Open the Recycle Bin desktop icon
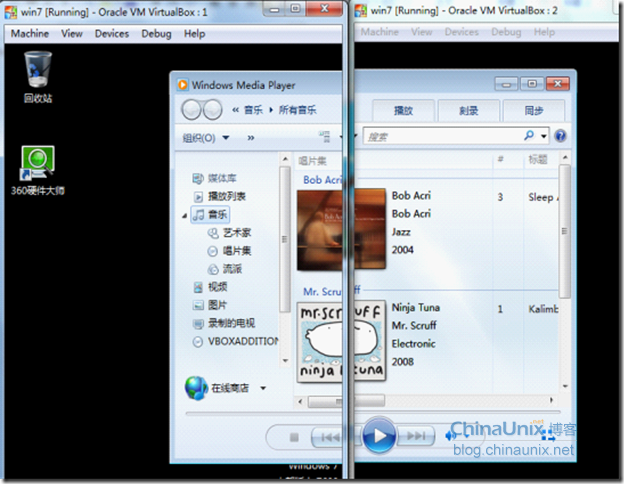The image size is (624, 484). 38,76
